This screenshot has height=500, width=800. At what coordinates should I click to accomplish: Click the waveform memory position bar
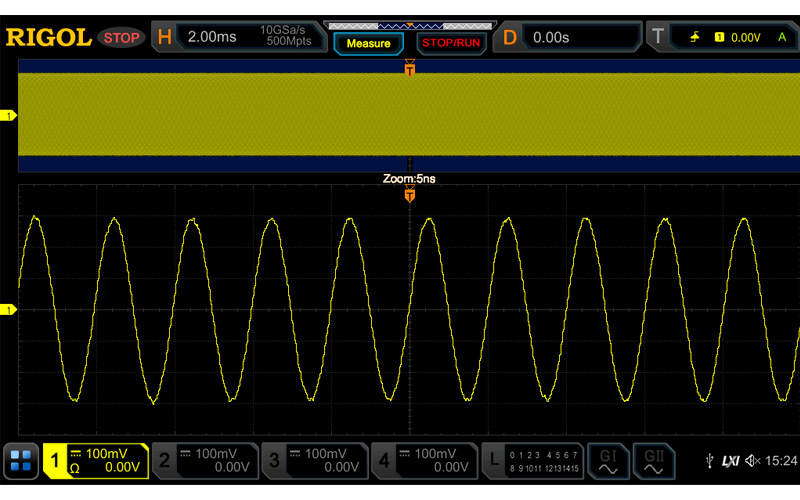point(410,26)
